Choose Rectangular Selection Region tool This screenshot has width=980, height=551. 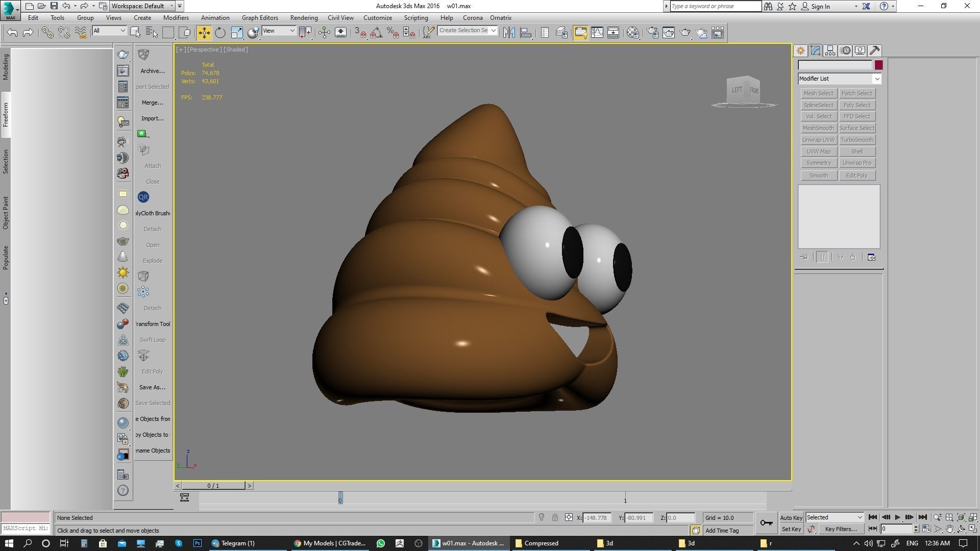pos(168,33)
